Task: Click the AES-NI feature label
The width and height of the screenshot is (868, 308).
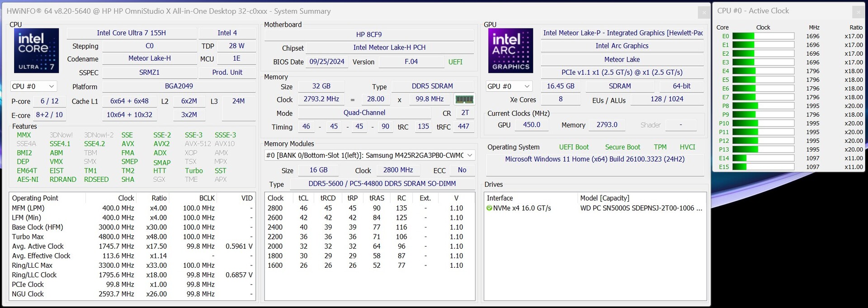Action: pyautogui.click(x=28, y=180)
